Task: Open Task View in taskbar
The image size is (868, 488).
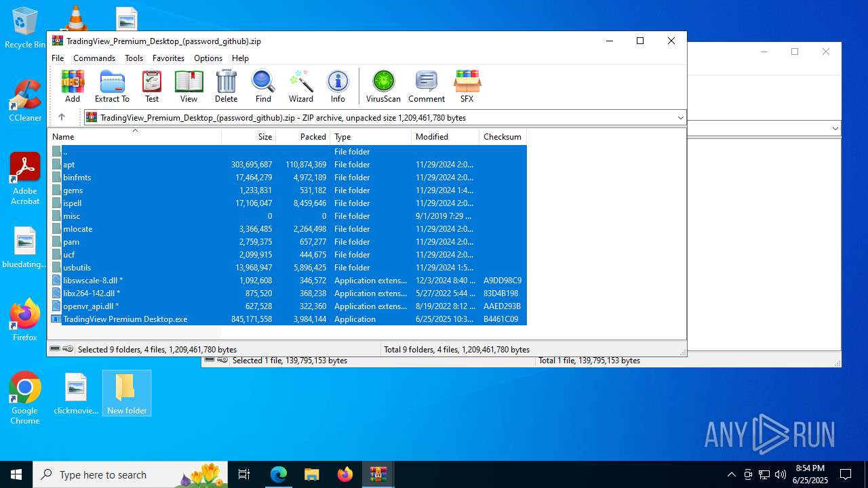Action: pos(244,474)
